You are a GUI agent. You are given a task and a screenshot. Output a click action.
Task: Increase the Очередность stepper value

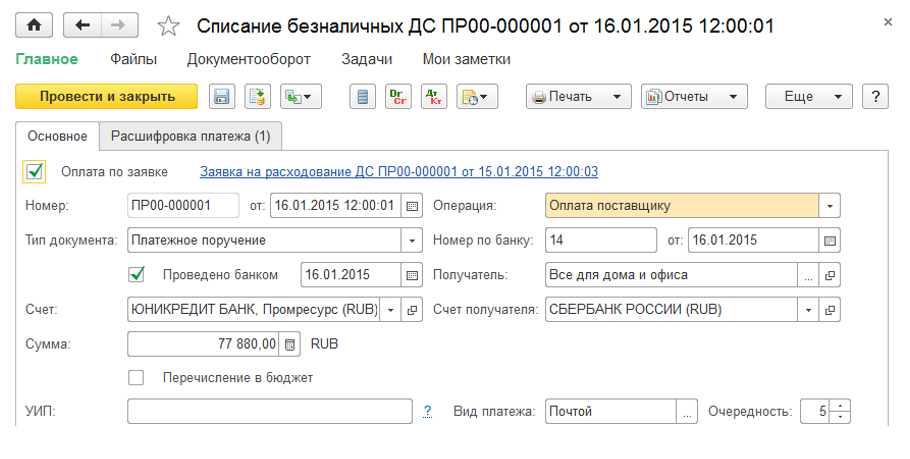[840, 406]
